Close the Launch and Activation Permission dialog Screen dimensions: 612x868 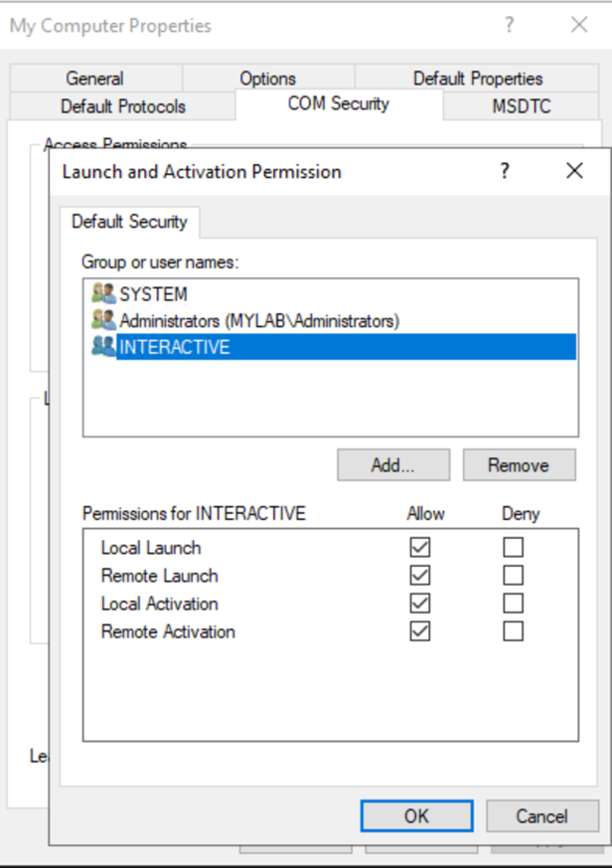tap(573, 172)
